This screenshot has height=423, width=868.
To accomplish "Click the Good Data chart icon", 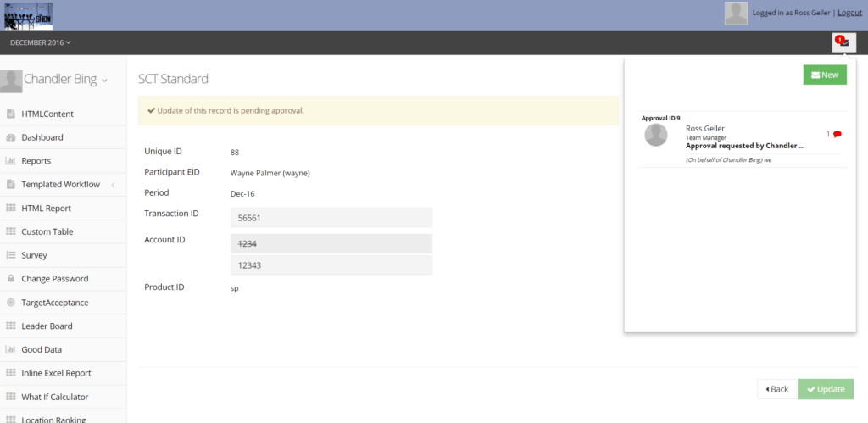I will click(10, 349).
